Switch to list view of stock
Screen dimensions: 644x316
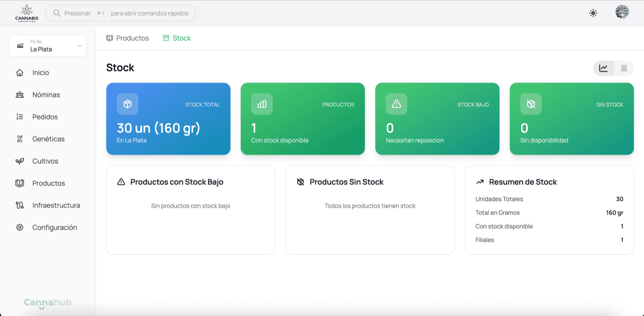coord(624,68)
